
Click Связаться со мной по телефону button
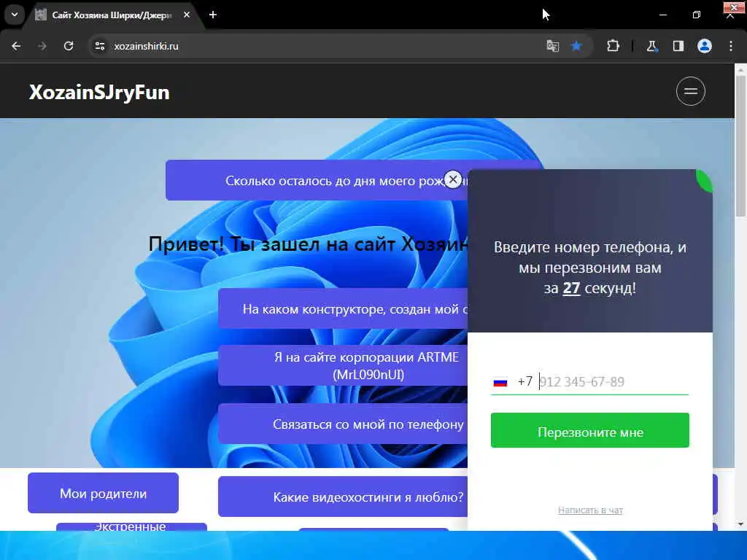(x=343, y=424)
